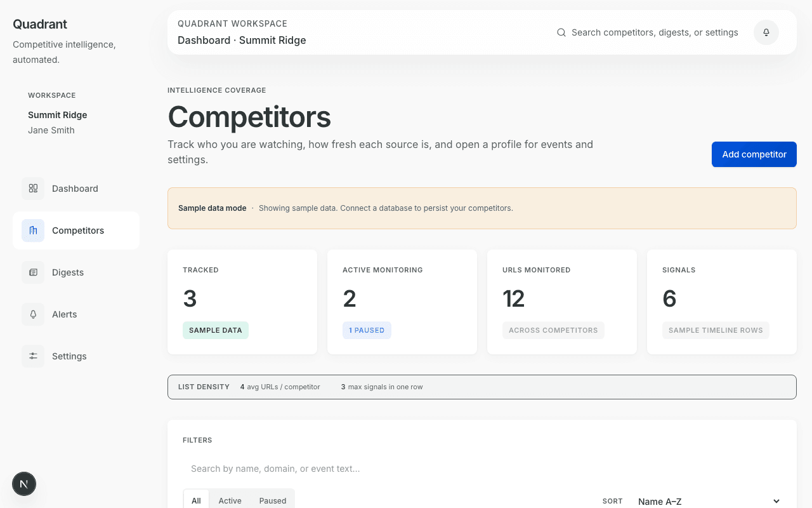The height and width of the screenshot is (508, 812).
Task: Open notifications with the bell icon top right
Action: 766,32
